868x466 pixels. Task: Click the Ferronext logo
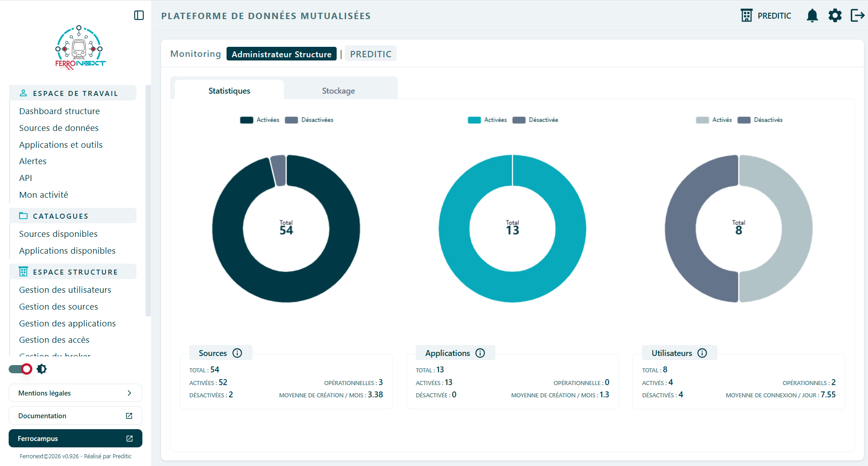click(x=80, y=48)
